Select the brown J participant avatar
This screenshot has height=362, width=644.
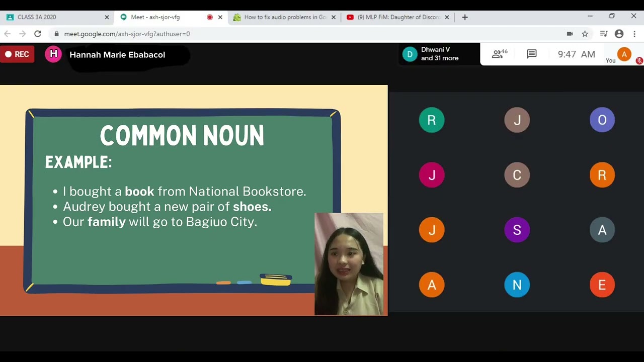coord(517,120)
